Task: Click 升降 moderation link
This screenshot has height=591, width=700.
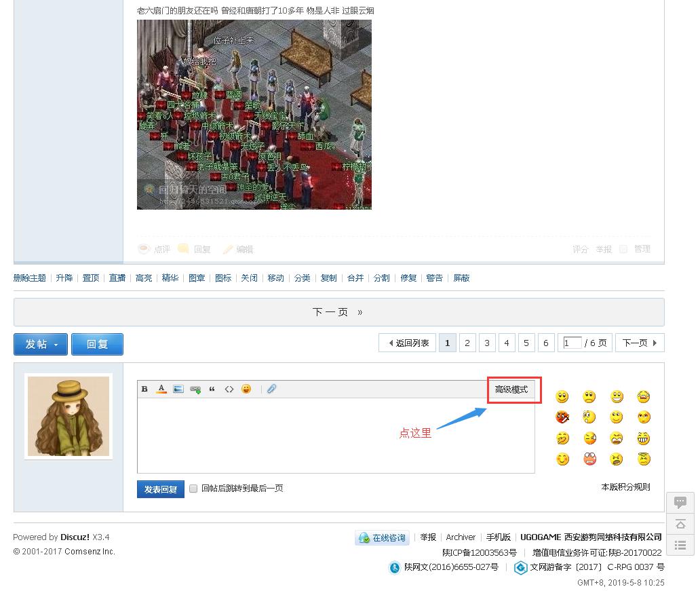Action: click(64, 278)
